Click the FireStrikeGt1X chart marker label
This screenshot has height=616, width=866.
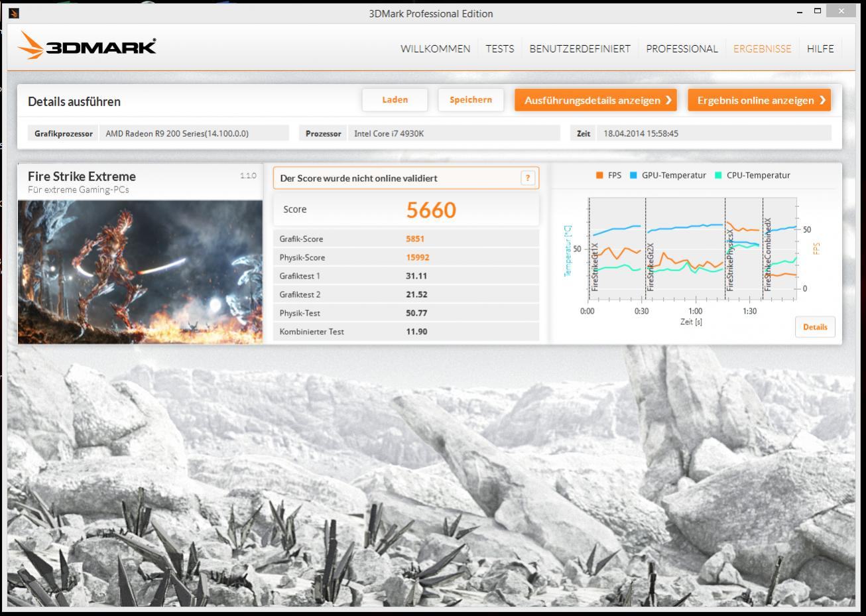(595, 266)
